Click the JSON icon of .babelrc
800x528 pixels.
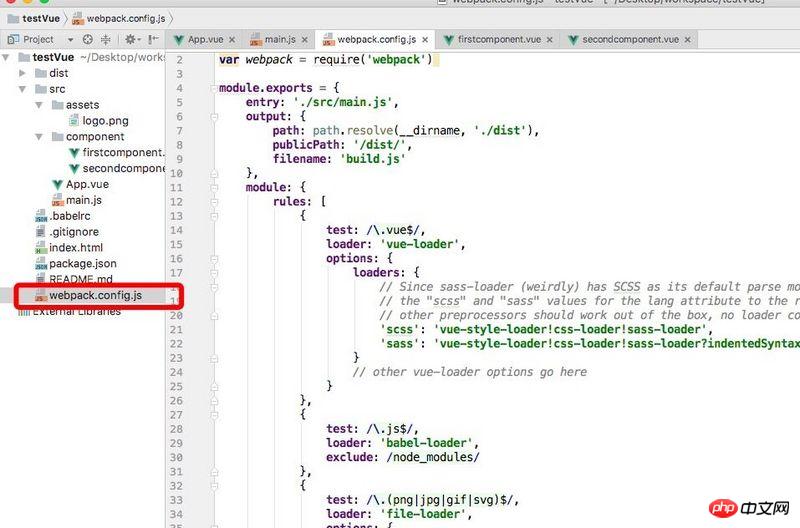(x=41, y=216)
